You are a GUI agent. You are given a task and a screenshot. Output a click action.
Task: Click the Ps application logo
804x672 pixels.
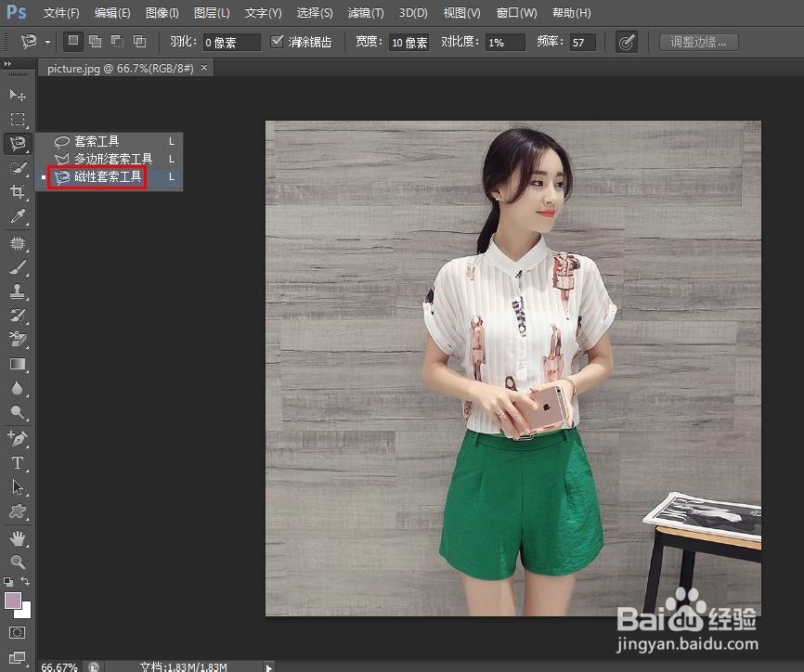17,11
